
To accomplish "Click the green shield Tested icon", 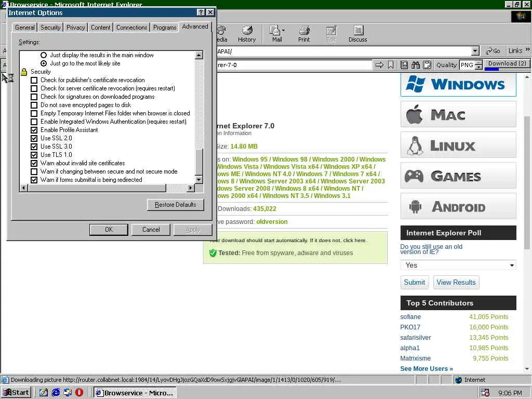I will (212, 253).
